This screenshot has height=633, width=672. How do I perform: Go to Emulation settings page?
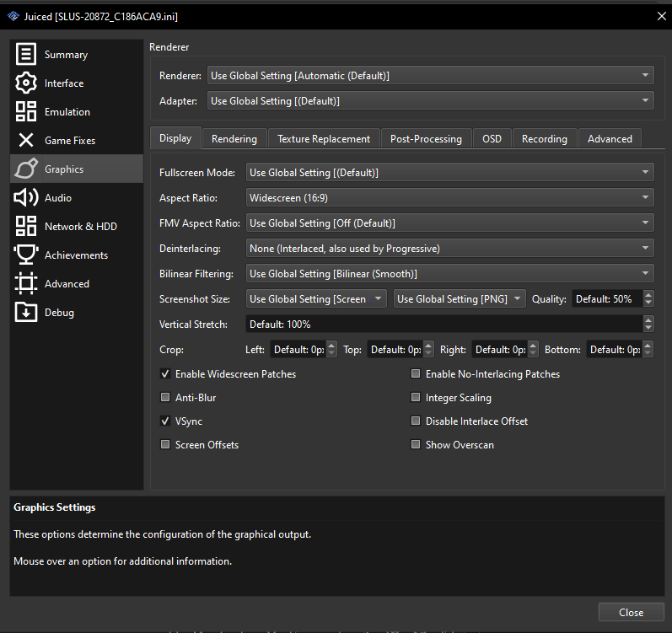(x=77, y=112)
